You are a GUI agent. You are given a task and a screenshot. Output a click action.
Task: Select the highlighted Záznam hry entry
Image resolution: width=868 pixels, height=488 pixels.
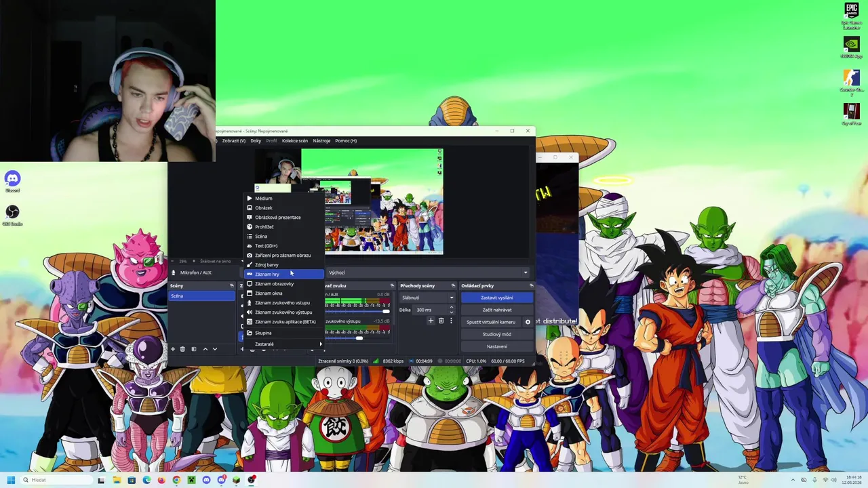[283, 274]
